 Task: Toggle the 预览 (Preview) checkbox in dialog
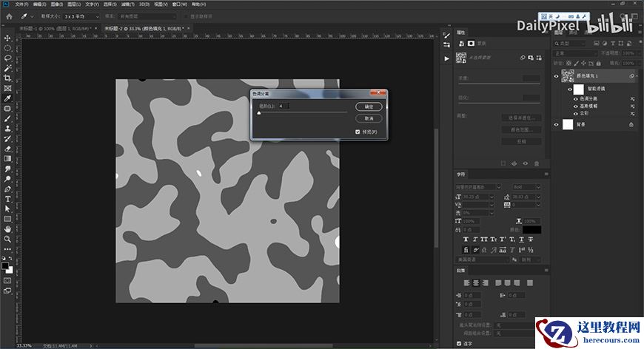pyautogui.click(x=358, y=132)
